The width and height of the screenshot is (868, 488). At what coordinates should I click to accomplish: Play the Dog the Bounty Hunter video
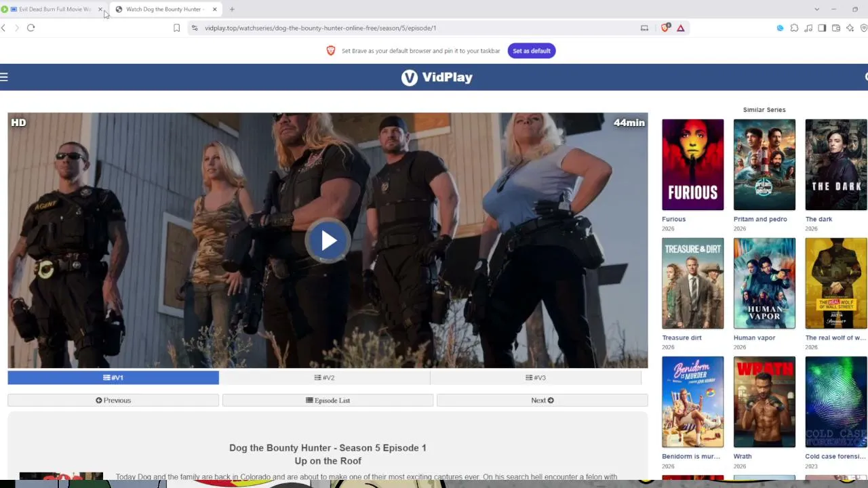click(328, 241)
